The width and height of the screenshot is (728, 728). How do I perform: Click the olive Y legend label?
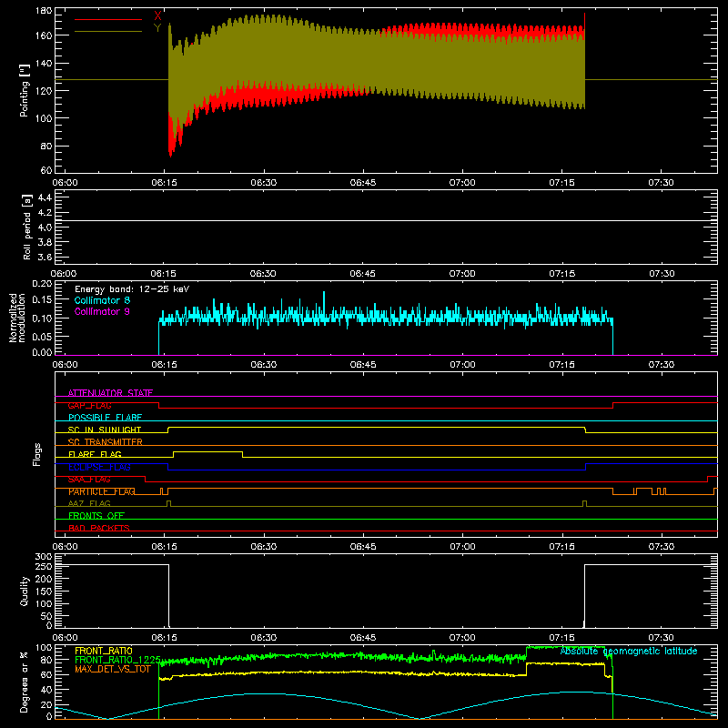click(x=157, y=28)
